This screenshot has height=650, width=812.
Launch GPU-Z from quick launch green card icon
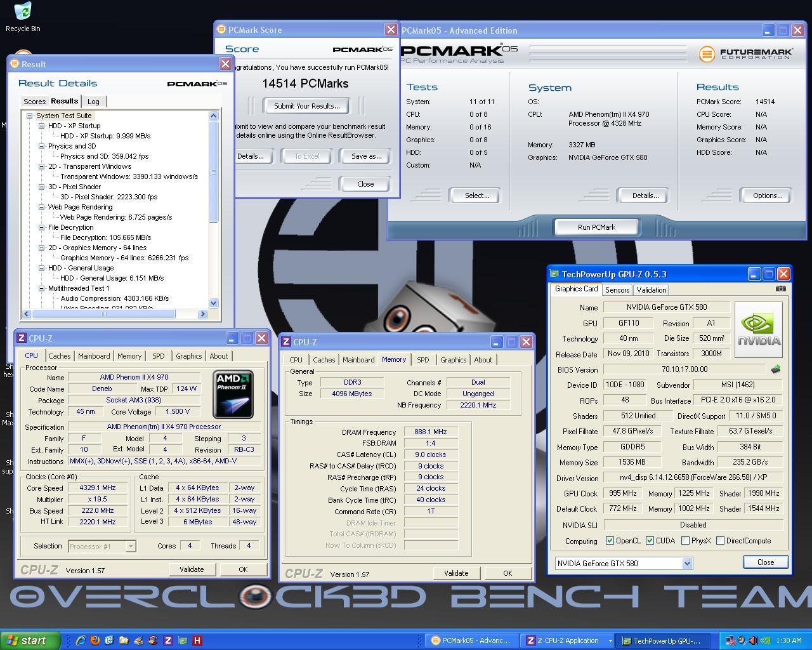182,640
